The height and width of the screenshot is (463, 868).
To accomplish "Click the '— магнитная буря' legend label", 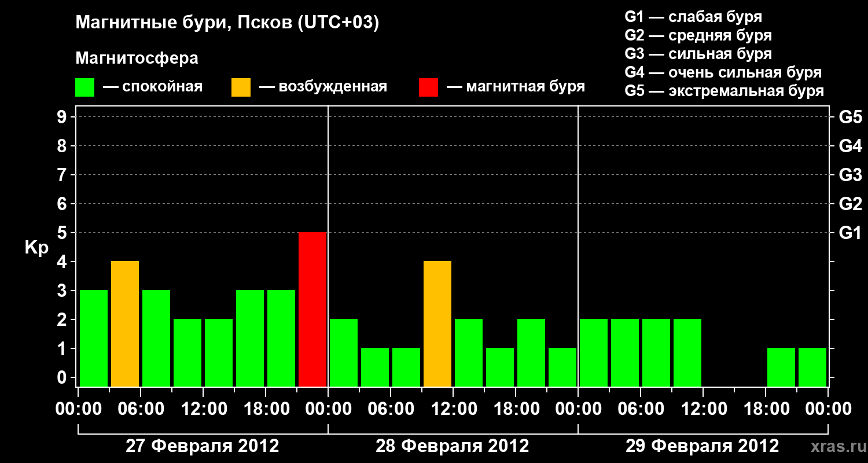I will click(516, 87).
